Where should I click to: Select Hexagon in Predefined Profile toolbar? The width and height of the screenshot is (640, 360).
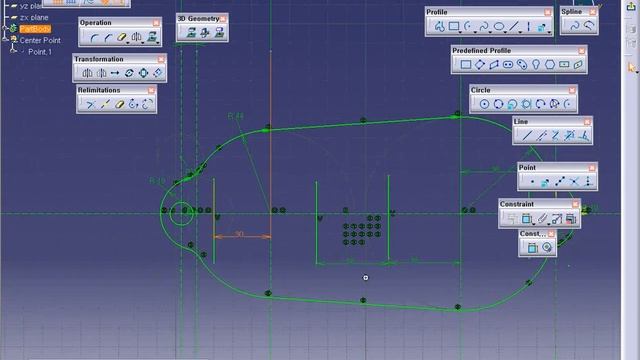pos(550,64)
